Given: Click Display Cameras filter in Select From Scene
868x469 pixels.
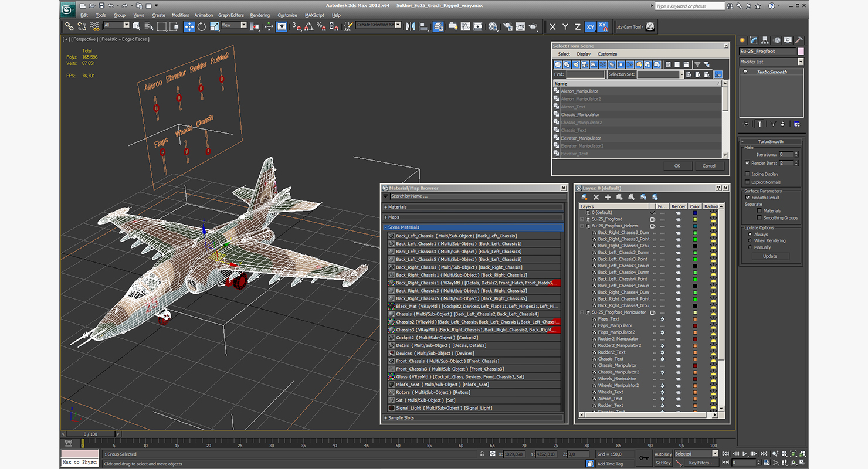Looking at the screenshot, I should [585, 64].
